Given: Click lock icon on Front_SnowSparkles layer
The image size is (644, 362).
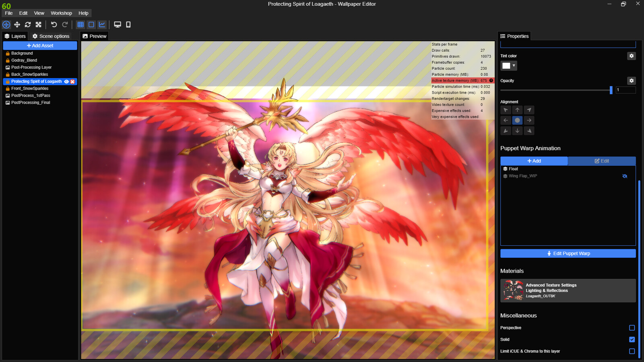Looking at the screenshot, I should pyautogui.click(x=8, y=88).
